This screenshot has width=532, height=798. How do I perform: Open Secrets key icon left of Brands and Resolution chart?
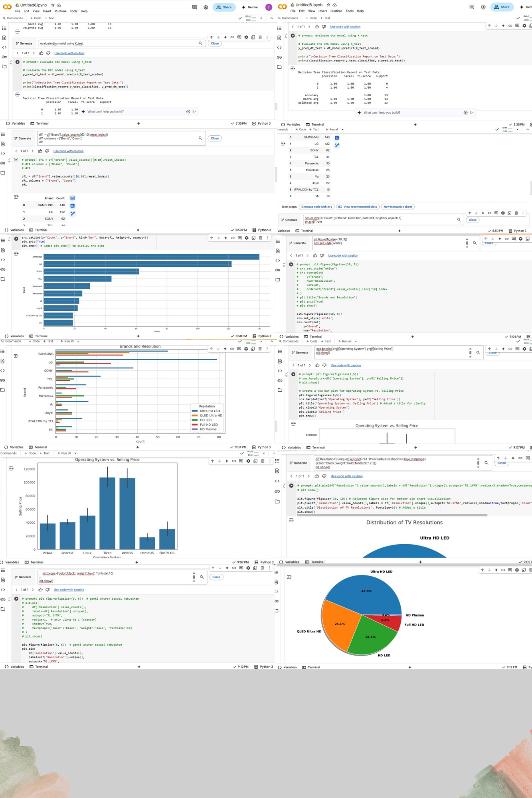tap(3, 380)
